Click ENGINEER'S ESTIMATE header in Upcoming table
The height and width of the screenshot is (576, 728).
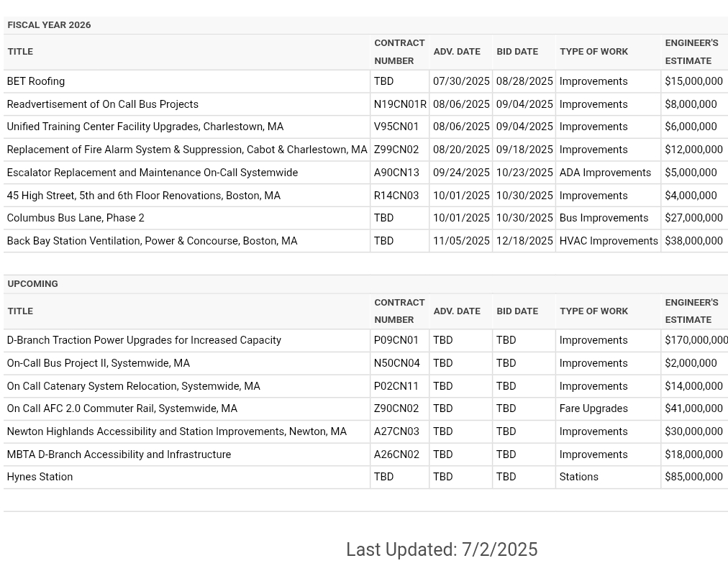pos(691,311)
